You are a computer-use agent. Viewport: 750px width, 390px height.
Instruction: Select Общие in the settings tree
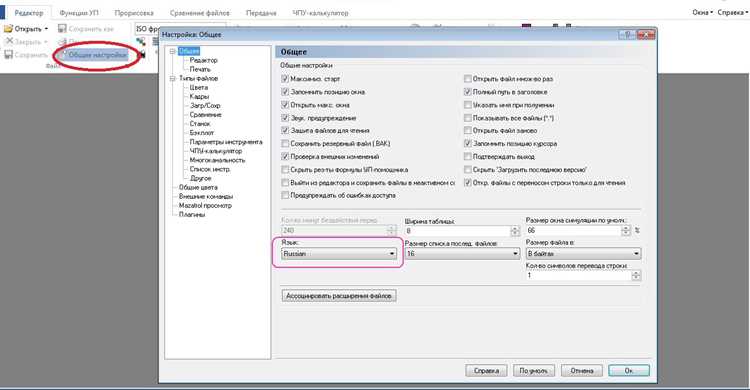click(189, 51)
